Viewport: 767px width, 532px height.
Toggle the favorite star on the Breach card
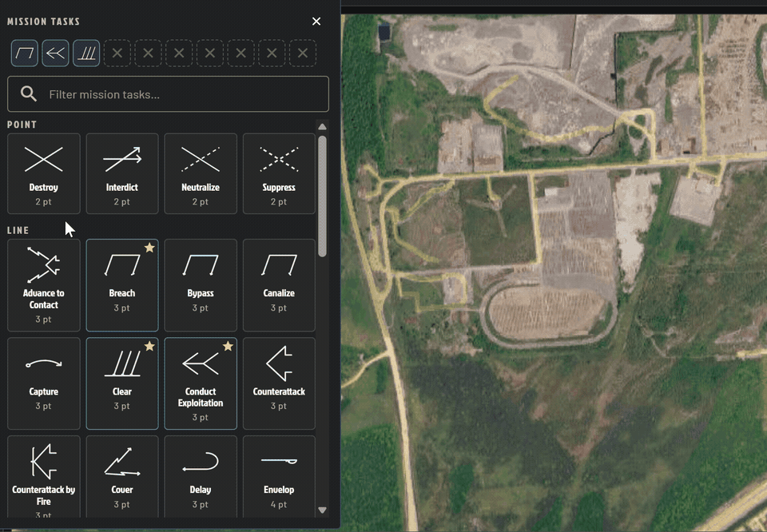[x=149, y=248]
